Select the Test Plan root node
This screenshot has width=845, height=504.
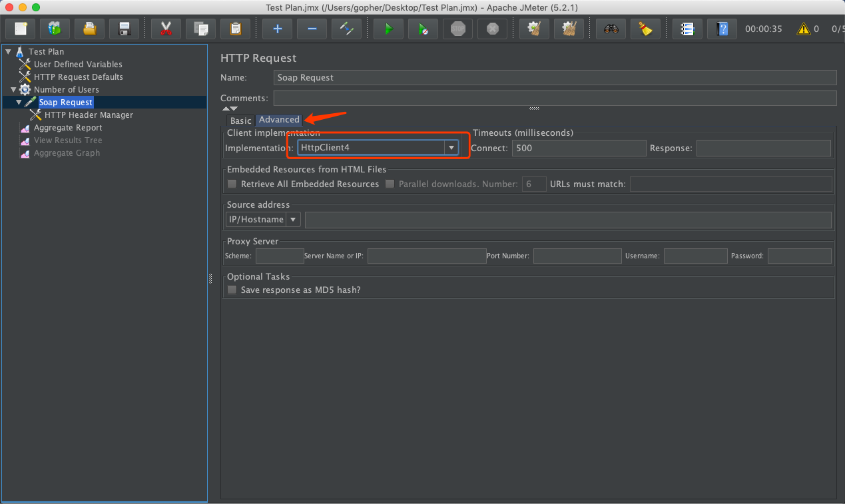pos(47,51)
